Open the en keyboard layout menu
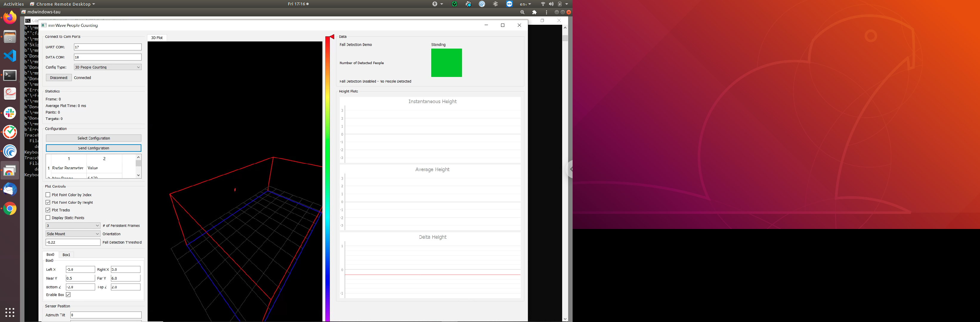 tap(525, 4)
